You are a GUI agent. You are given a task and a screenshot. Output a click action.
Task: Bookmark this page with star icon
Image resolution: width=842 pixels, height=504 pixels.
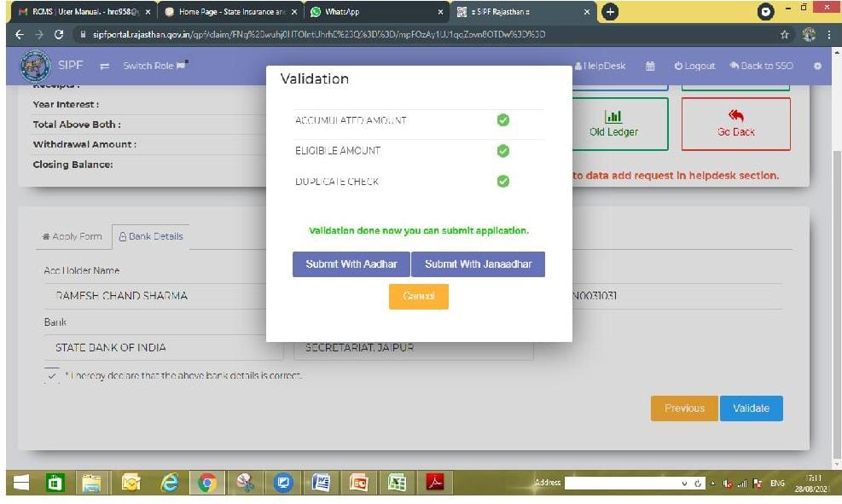[x=784, y=35]
